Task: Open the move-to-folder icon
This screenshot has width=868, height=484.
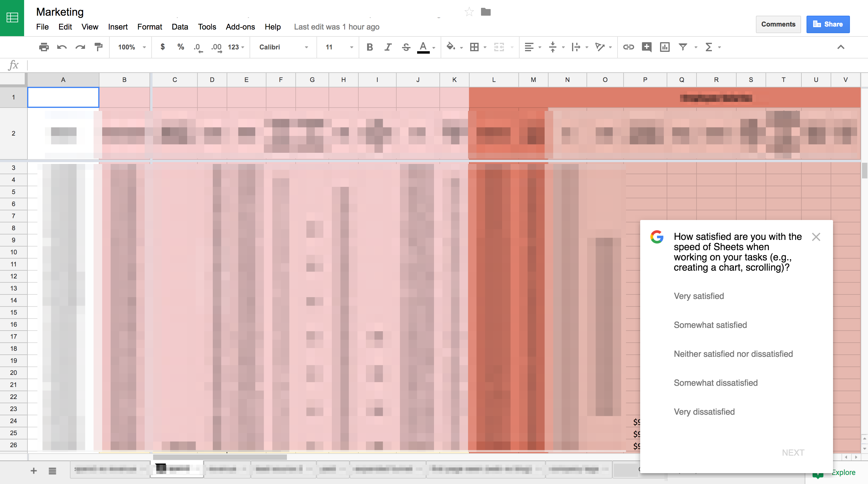Action: coord(486,12)
